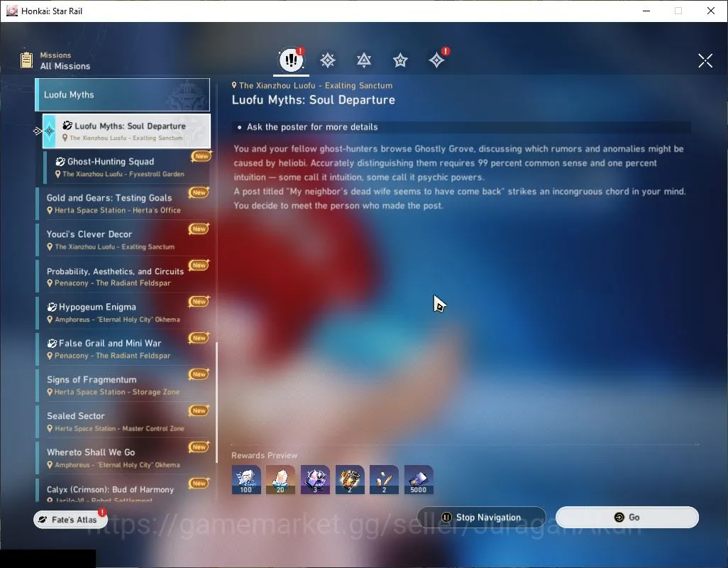Select Gold and Gears: Testing Goals mission

(123, 204)
